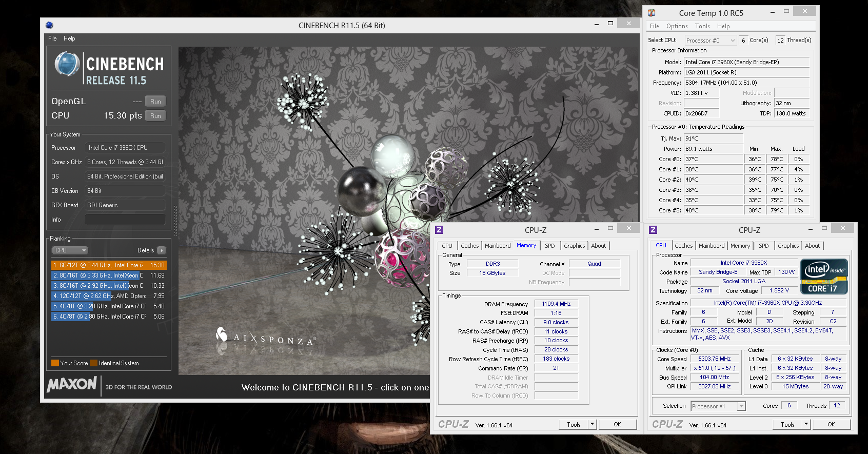868x454 pixels.
Task: Switch to About tab in right CPU-Z window
Action: click(813, 246)
